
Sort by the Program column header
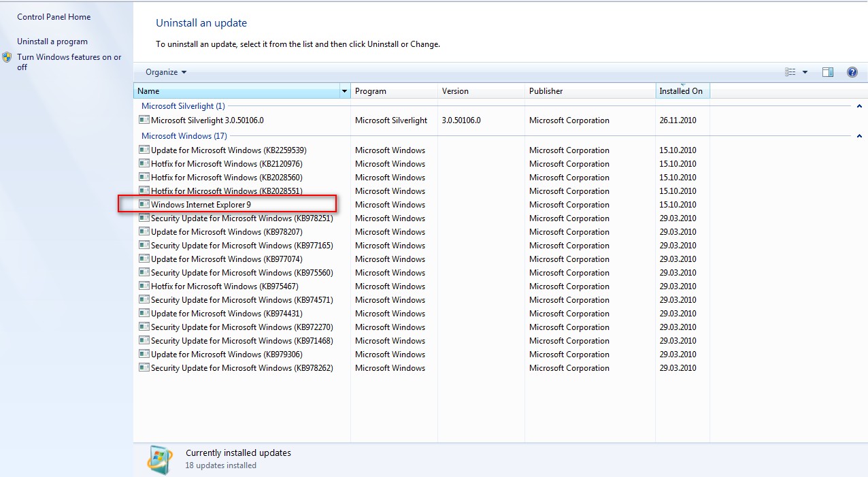(x=394, y=91)
